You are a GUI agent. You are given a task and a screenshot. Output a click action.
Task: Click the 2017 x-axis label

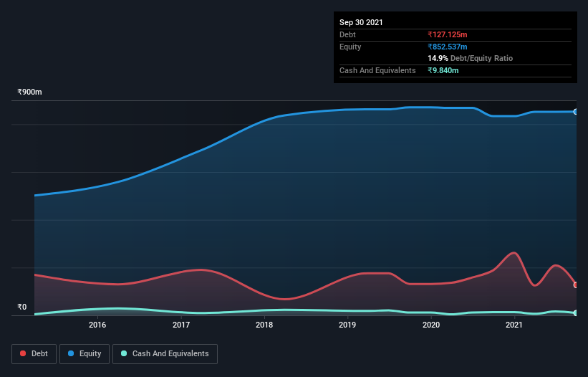coord(181,325)
